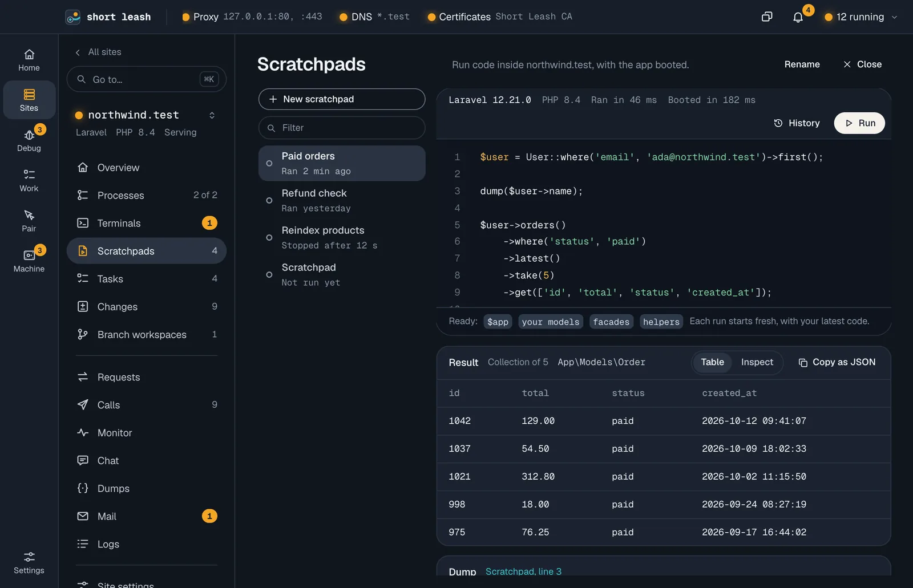Select the Reindex products scratchpad
Screen dimensions: 913x588
coord(342,237)
